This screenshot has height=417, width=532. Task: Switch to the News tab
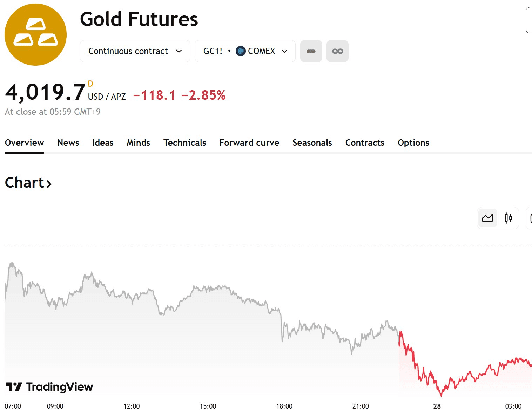(68, 143)
